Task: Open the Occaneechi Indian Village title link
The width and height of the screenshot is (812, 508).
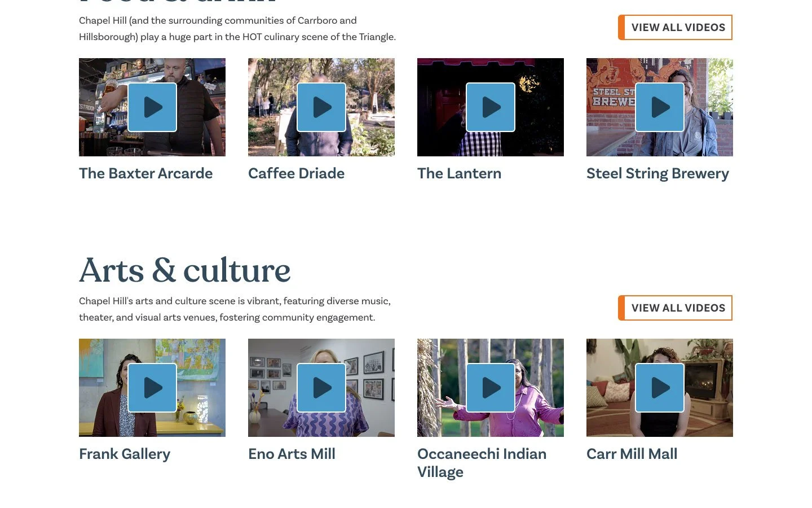Action: 482,463
